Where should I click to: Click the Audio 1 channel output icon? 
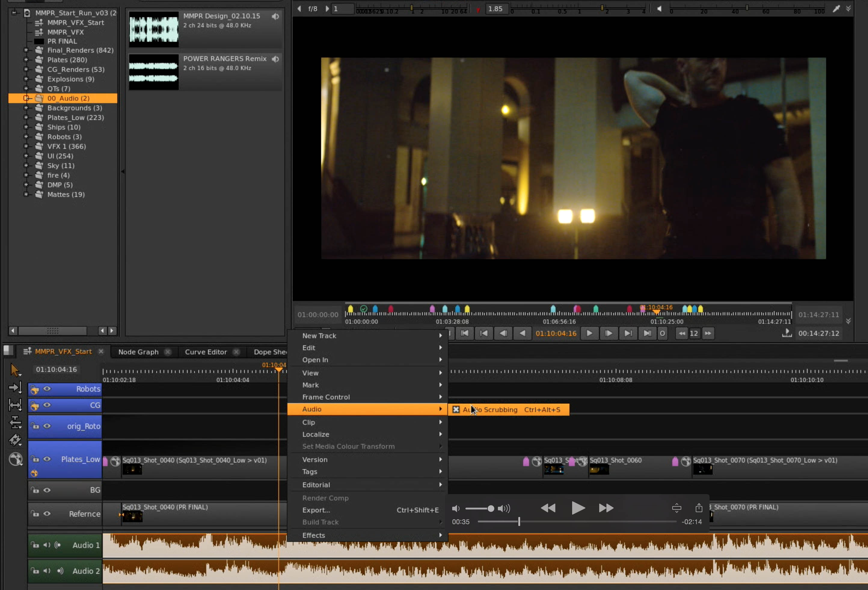coord(58,545)
